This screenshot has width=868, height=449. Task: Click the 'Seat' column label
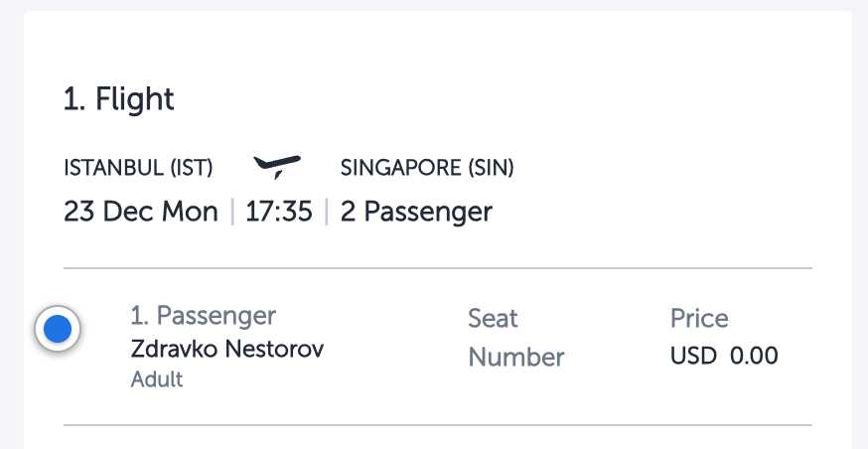[x=493, y=318]
